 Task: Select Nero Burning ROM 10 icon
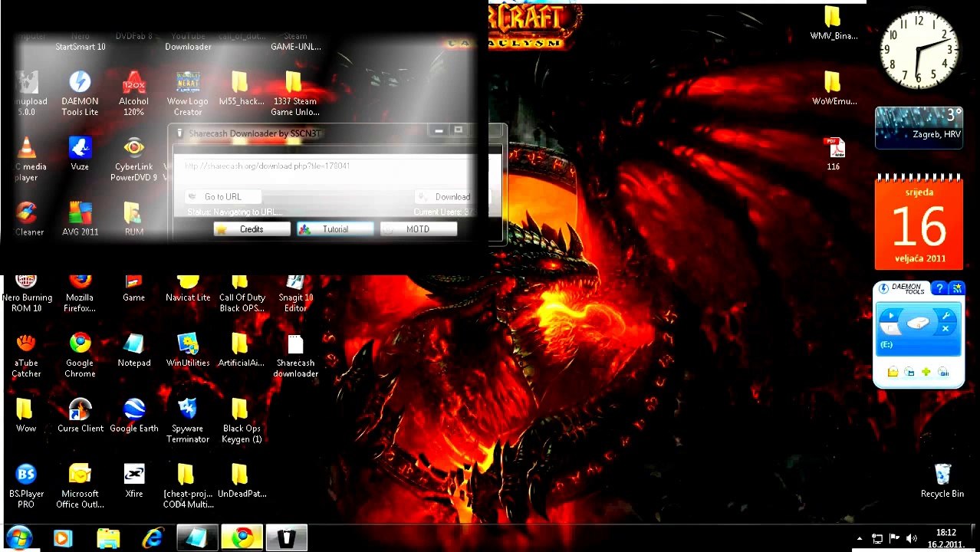click(x=26, y=294)
